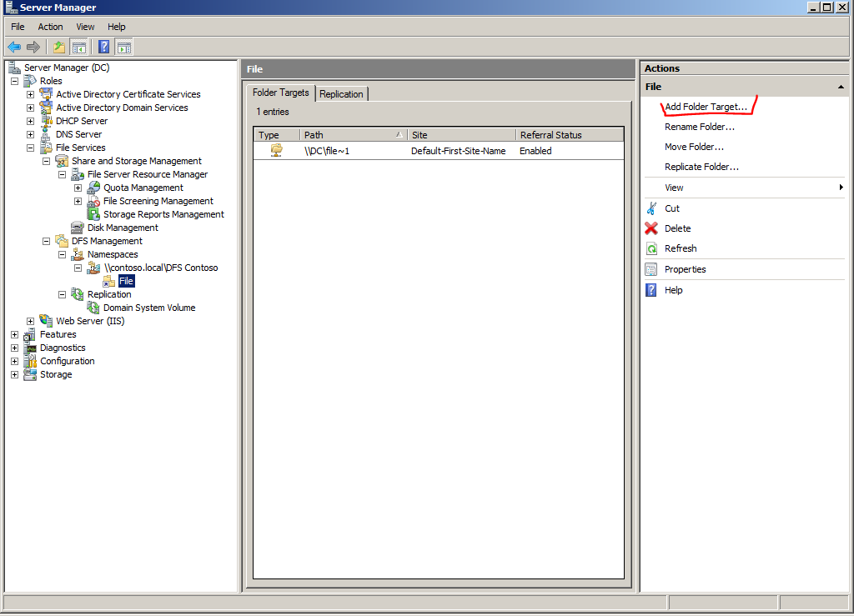Click the Web Server (IIS) icon

point(47,321)
